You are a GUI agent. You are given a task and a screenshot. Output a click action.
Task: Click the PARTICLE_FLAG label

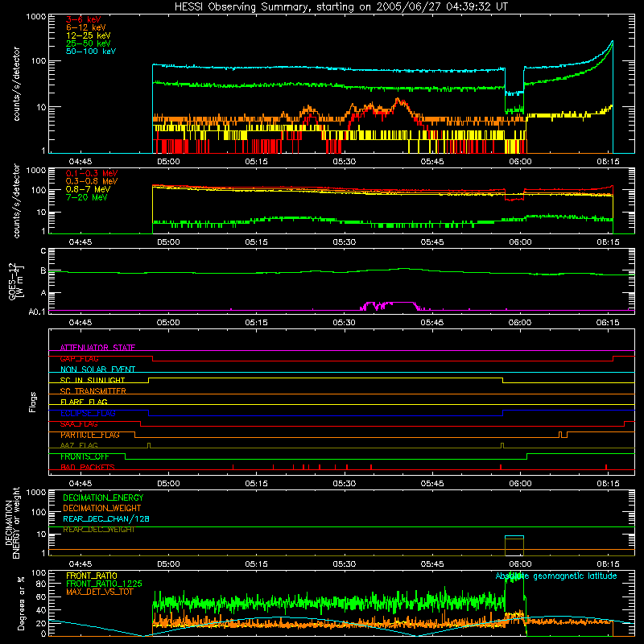90,435
